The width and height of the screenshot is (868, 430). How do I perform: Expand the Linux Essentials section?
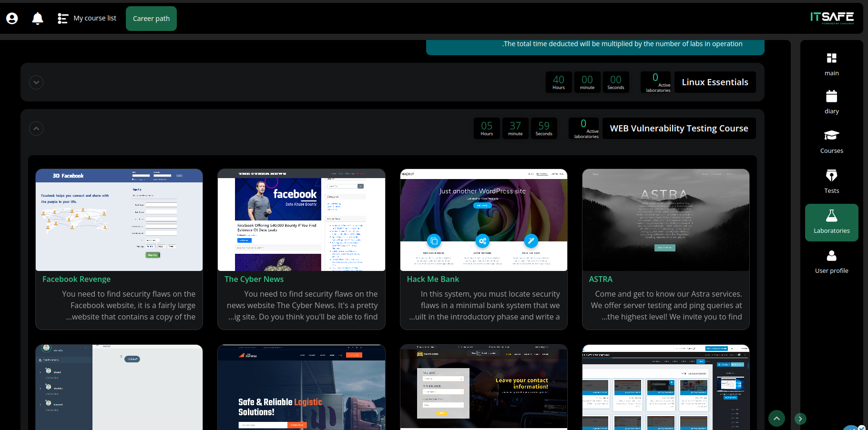36,82
